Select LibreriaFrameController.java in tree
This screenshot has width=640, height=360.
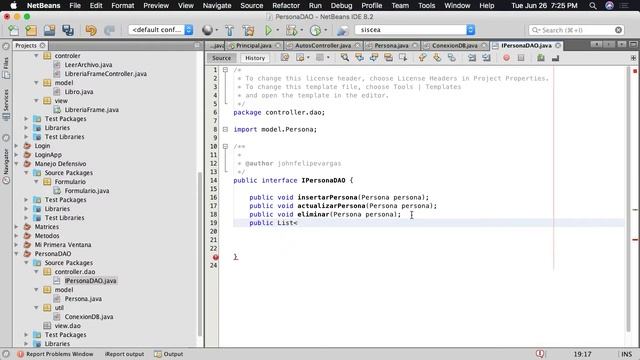[106, 74]
